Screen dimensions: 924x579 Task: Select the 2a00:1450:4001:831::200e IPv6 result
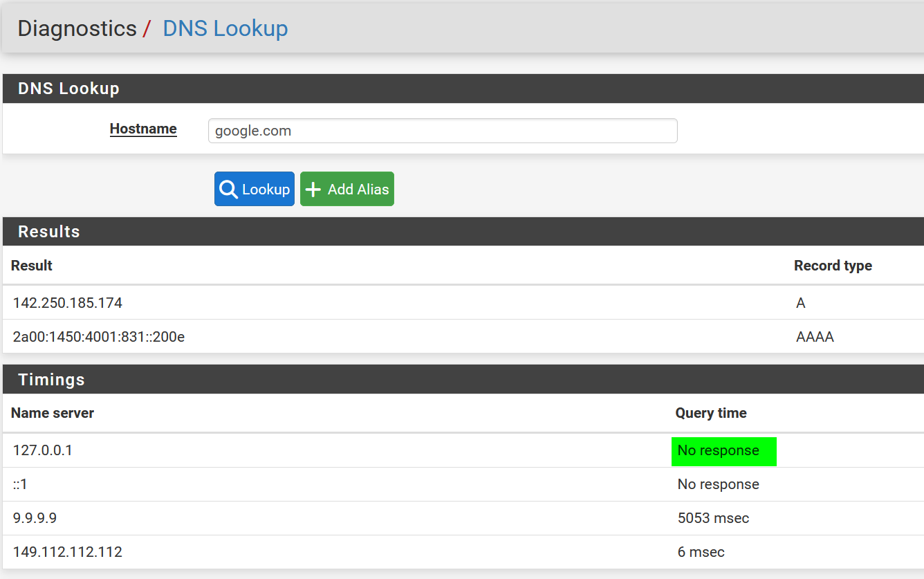coord(99,337)
